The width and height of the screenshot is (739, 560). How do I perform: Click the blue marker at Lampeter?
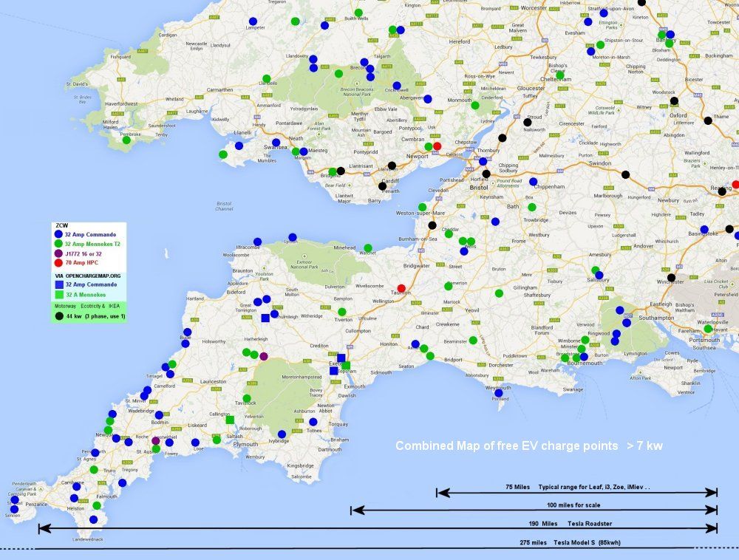[x=253, y=21]
